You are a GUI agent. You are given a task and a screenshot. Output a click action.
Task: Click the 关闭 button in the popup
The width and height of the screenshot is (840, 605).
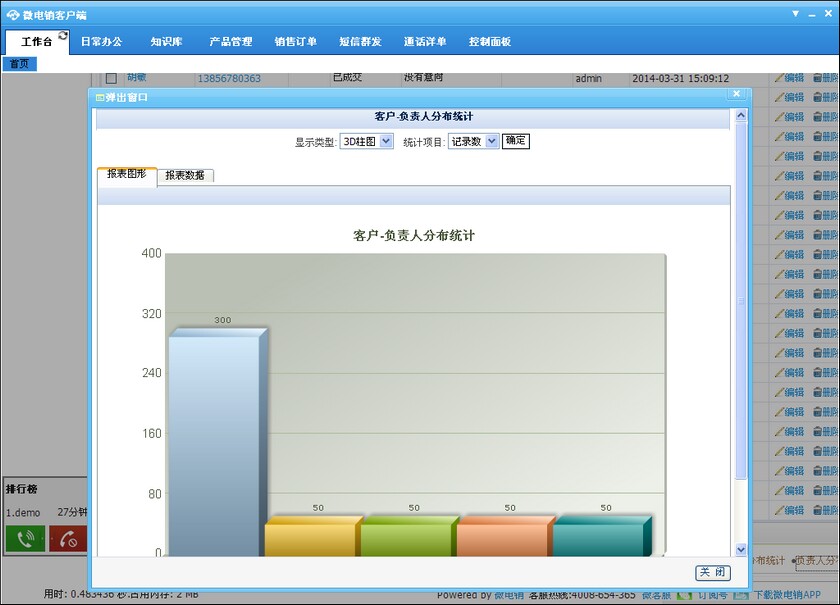coord(713,572)
